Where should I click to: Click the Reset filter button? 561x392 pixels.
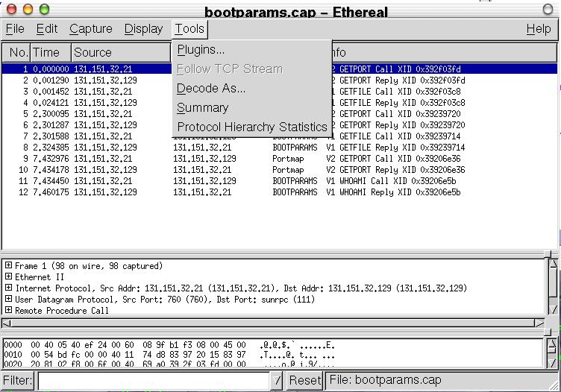(x=305, y=380)
